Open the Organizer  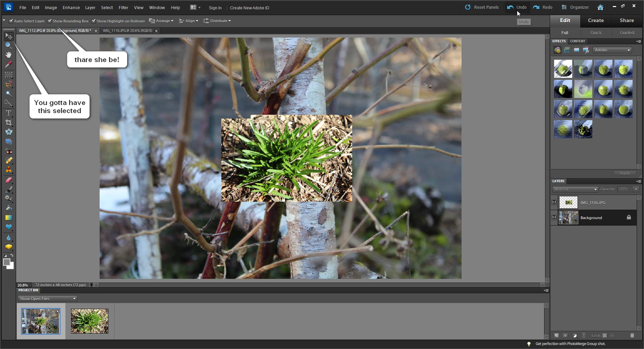tap(575, 7)
